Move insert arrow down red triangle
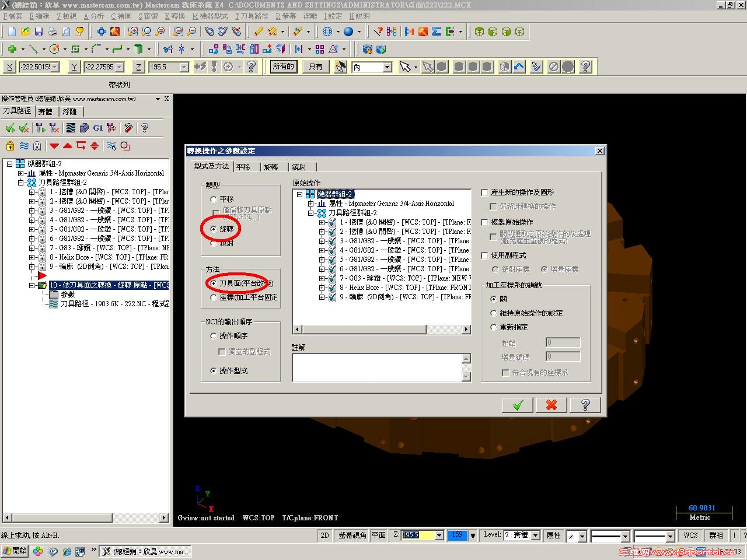Viewport: 747px width, 560px height. pos(54,146)
